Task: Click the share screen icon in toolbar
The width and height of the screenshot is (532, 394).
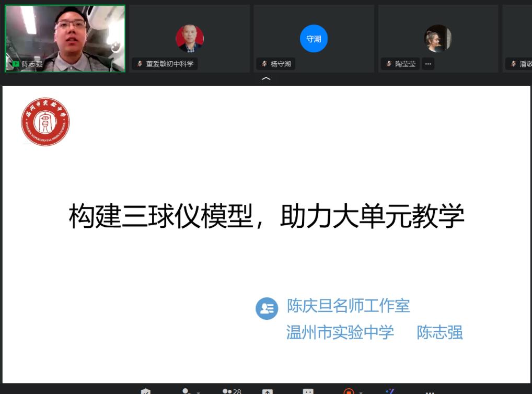Action: (268, 391)
